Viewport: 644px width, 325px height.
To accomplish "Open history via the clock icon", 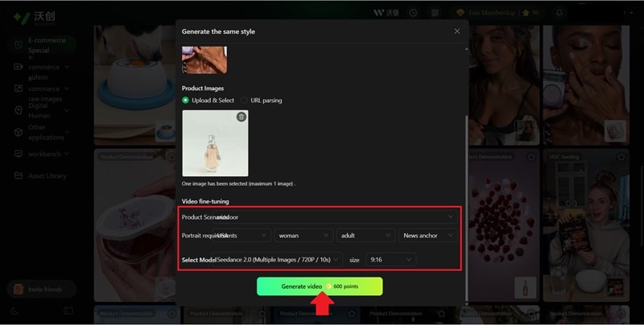I will click(x=413, y=13).
